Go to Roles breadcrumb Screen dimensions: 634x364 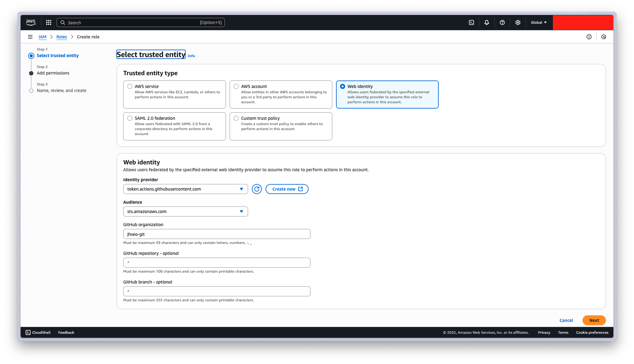click(61, 37)
